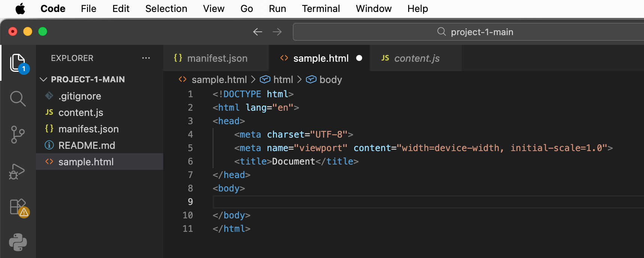Switch to the manifest.json tab
644x258 pixels.
tap(217, 58)
